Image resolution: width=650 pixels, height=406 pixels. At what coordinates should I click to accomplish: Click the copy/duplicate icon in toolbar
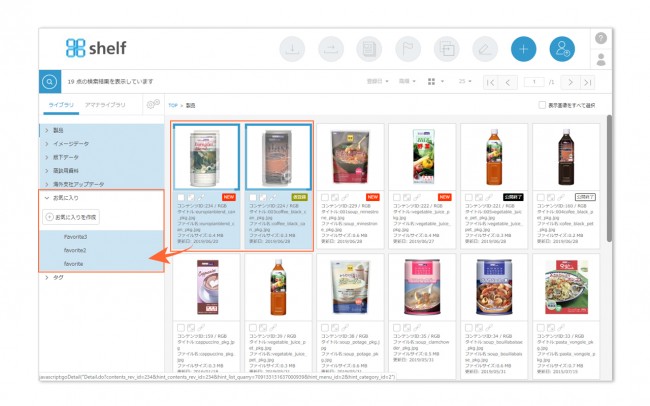click(446, 49)
